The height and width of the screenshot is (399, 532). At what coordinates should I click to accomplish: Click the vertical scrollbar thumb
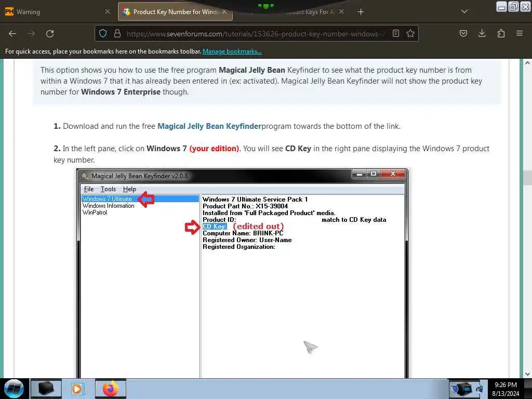click(x=527, y=178)
